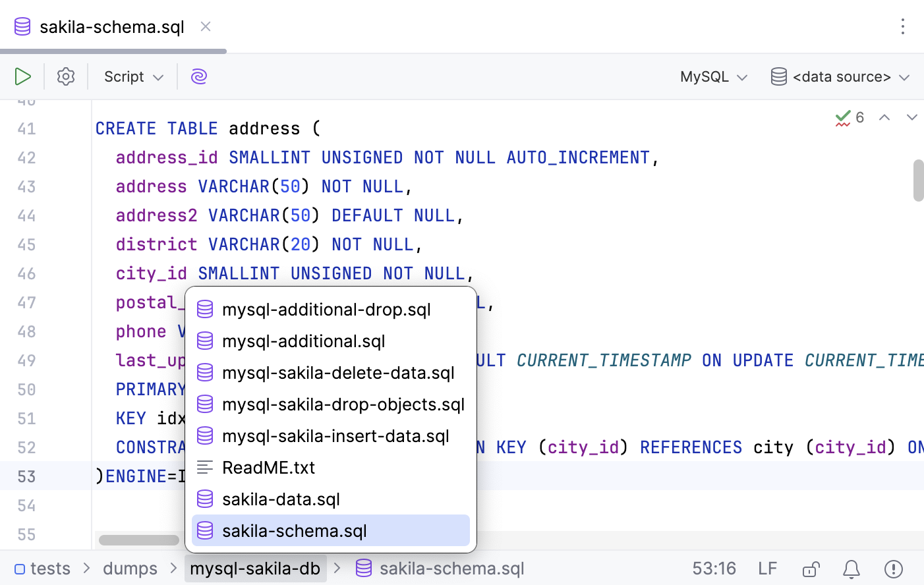Viewport: 924px width, 585px height.
Task: Show the problems indicator in status bar
Action: tap(893, 569)
